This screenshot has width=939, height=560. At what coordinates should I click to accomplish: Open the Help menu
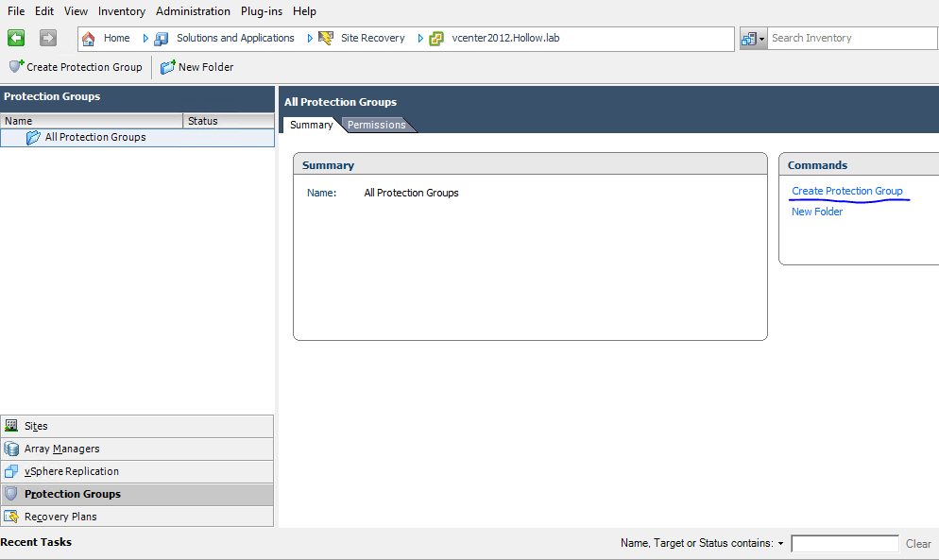click(x=304, y=11)
